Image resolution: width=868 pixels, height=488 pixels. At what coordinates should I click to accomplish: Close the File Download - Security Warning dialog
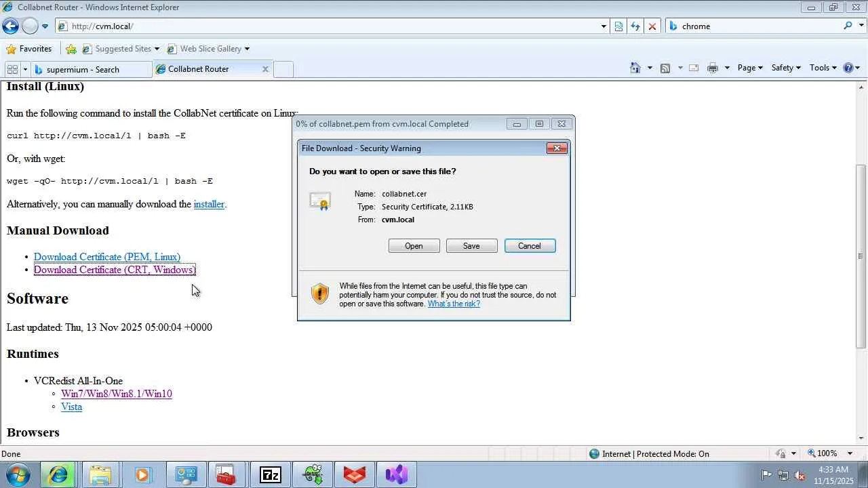click(557, 148)
